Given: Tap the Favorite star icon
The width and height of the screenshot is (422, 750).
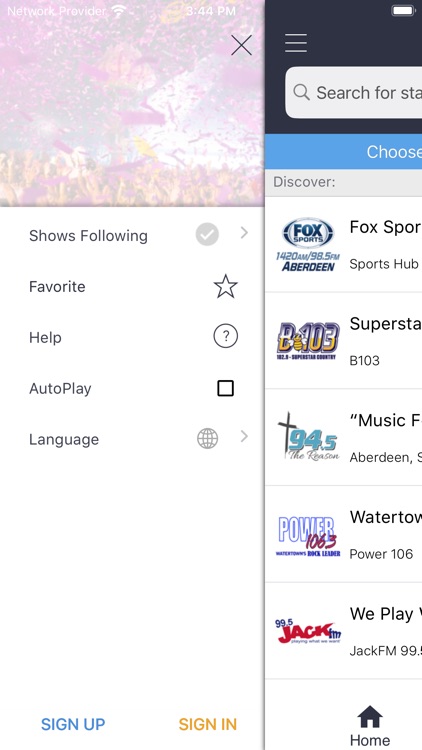Looking at the screenshot, I should pyautogui.click(x=225, y=287).
